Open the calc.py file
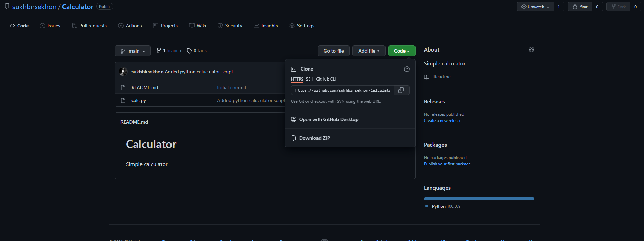The image size is (644, 241). 139,100
